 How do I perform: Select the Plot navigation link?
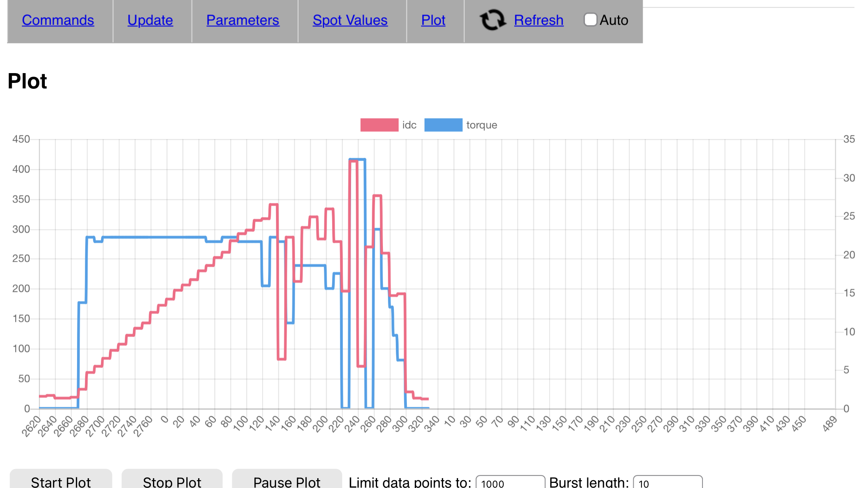(x=433, y=20)
